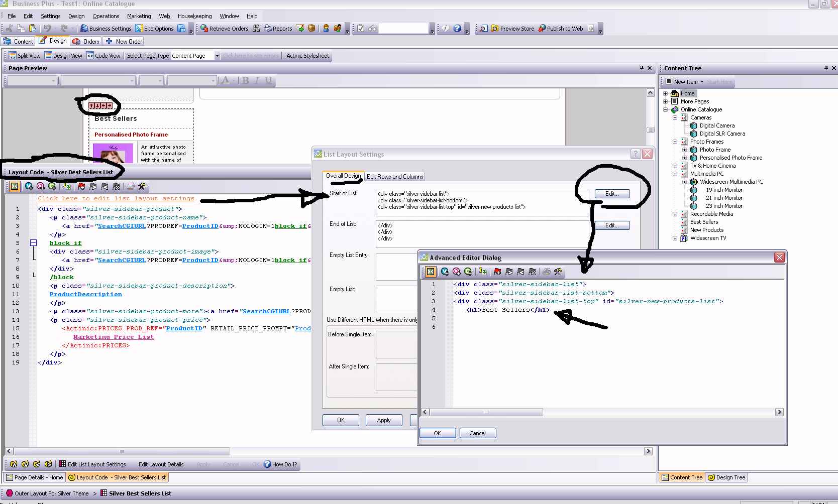Click Edit button next to Start of List
The width and height of the screenshot is (838, 504).
pyautogui.click(x=612, y=194)
